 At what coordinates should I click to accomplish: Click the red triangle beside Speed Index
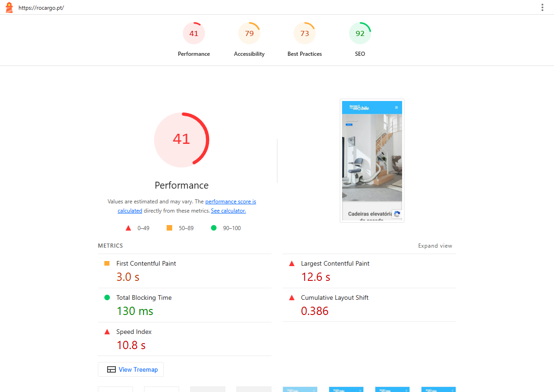107,332
